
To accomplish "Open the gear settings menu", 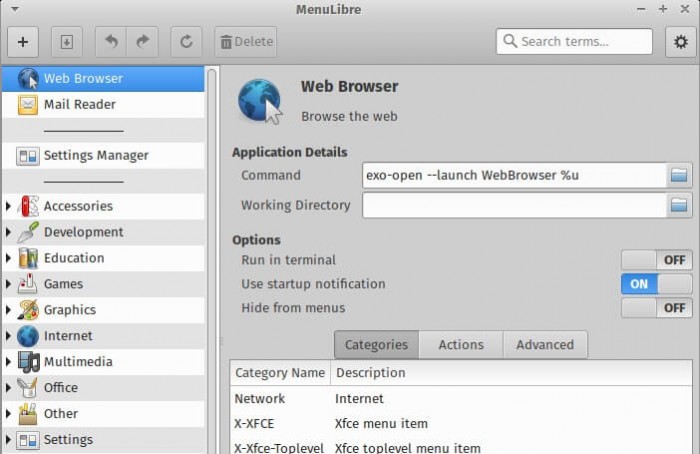I will click(x=680, y=42).
